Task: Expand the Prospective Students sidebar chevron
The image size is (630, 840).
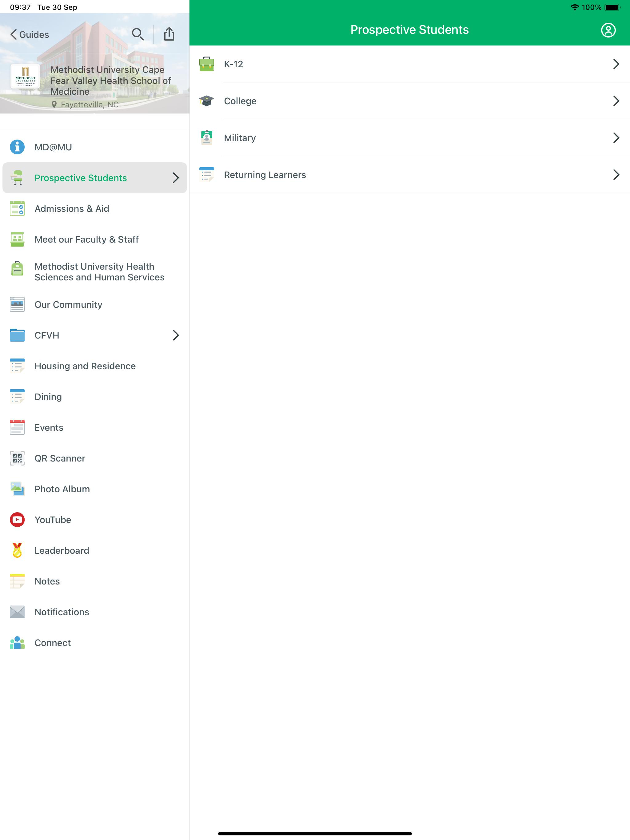Action: (176, 178)
